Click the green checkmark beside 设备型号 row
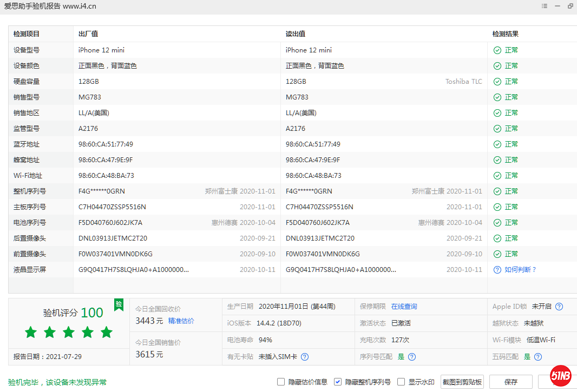Screen dimensions: 577x392 pos(497,50)
